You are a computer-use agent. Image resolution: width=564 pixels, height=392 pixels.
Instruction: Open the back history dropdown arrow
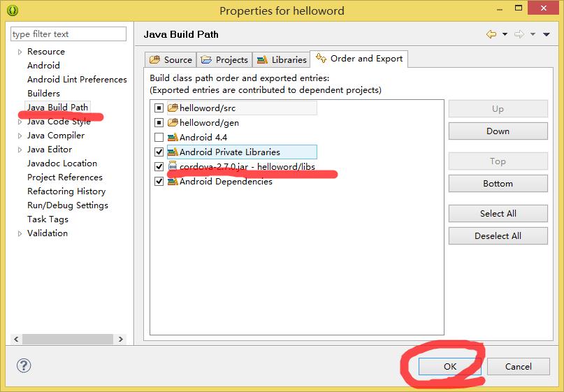505,34
